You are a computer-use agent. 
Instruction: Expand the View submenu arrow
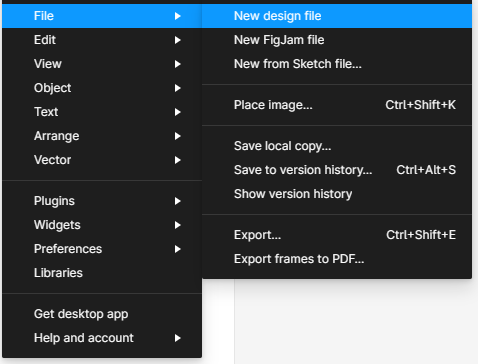tap(178, 64)
